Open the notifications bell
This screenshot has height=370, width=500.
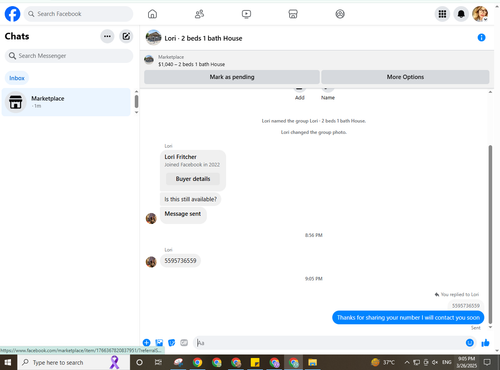(461, 14)
